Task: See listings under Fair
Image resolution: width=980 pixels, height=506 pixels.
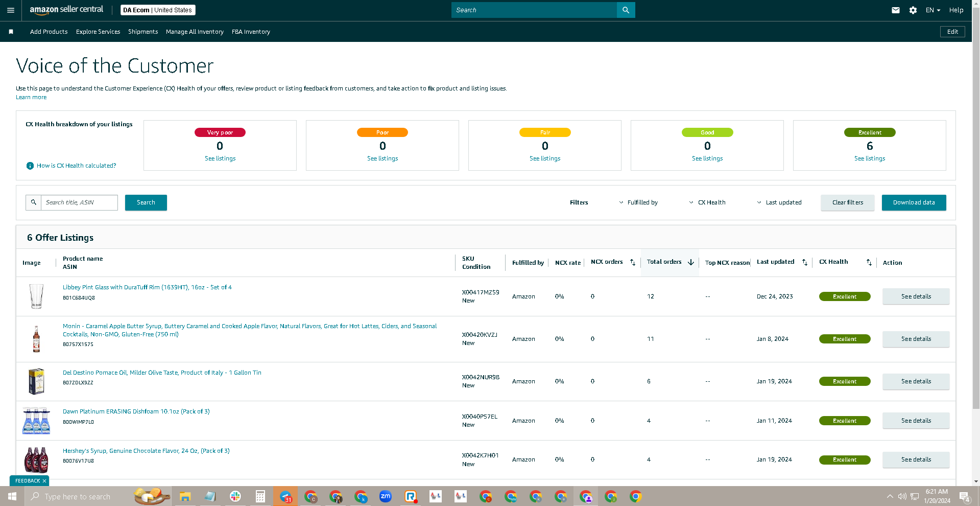Action: pos(545,158)
